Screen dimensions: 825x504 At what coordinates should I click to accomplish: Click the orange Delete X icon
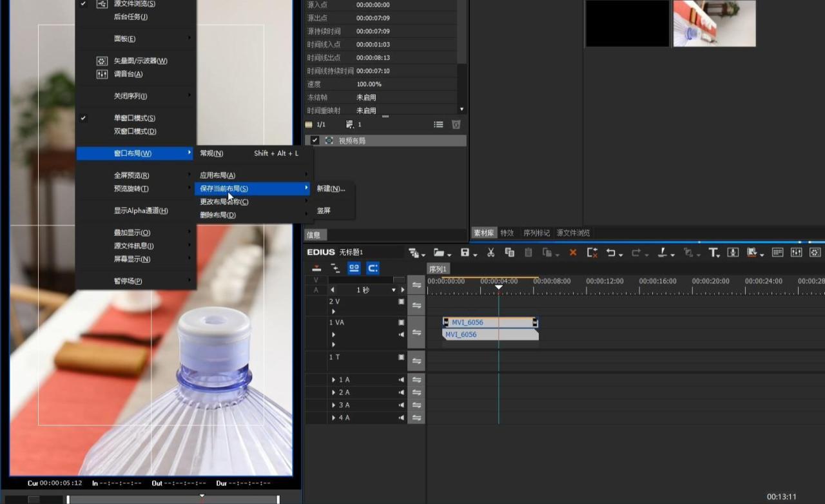[572, 253]
